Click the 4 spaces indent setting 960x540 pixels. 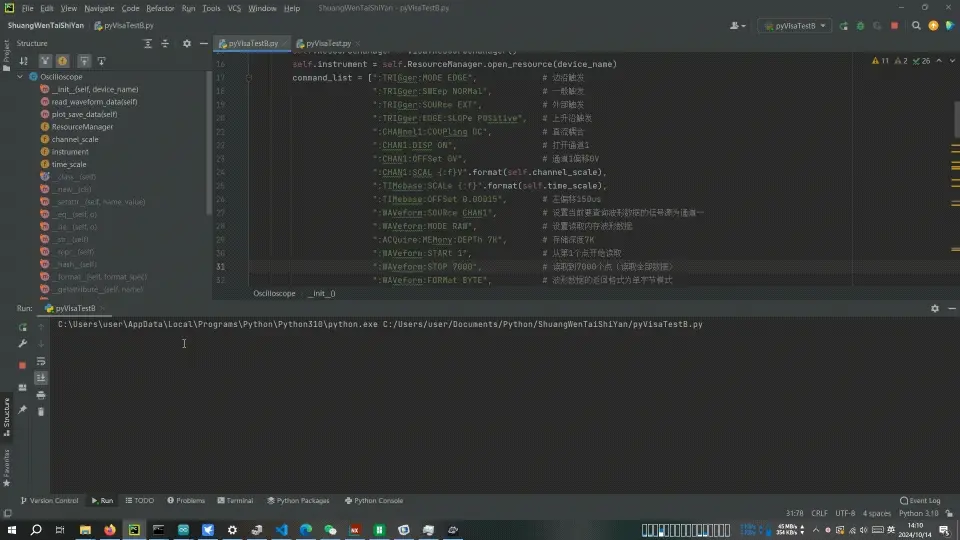877,514
